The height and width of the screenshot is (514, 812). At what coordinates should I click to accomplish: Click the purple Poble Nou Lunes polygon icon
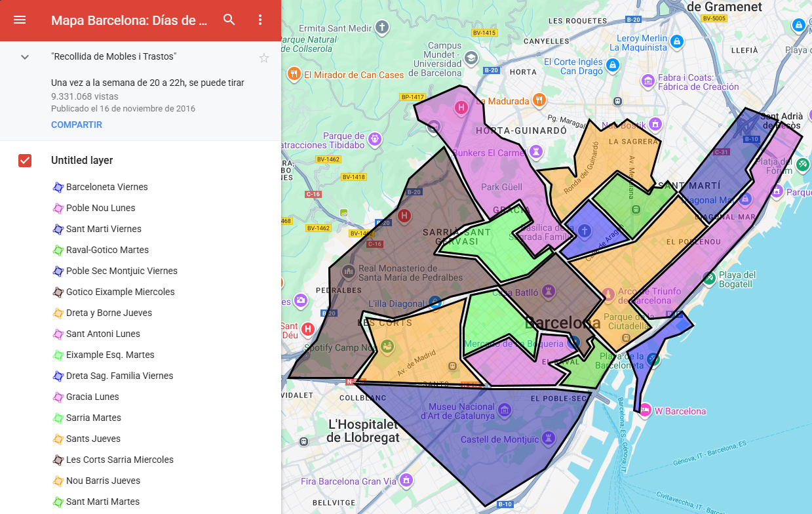(x=58, y=208)
